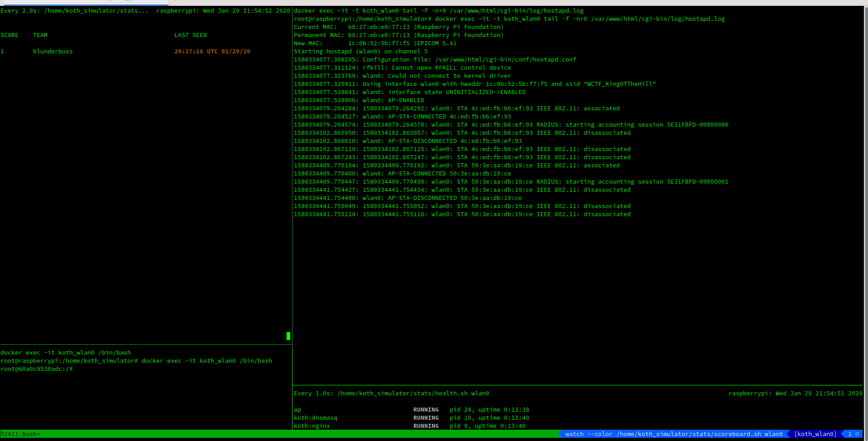Click the SCORE column header in scoreboard

point(10,35)
